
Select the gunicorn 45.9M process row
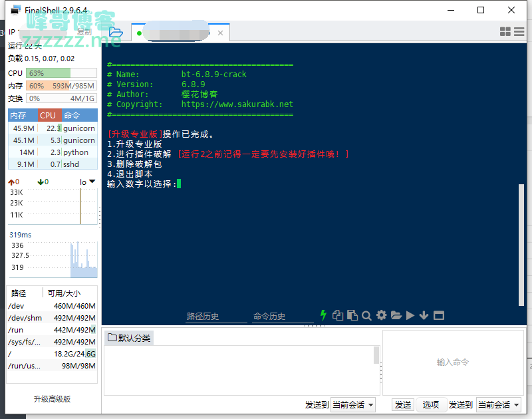(53, 128)
